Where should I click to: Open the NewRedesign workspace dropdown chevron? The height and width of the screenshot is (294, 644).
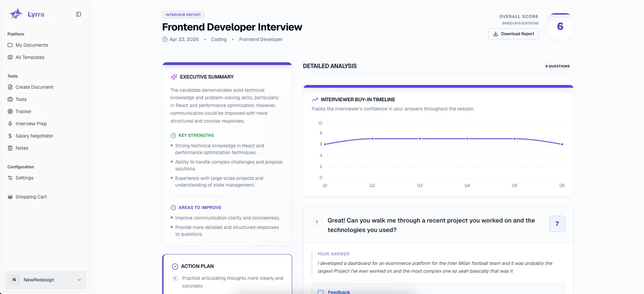click(x=79, y=280)
